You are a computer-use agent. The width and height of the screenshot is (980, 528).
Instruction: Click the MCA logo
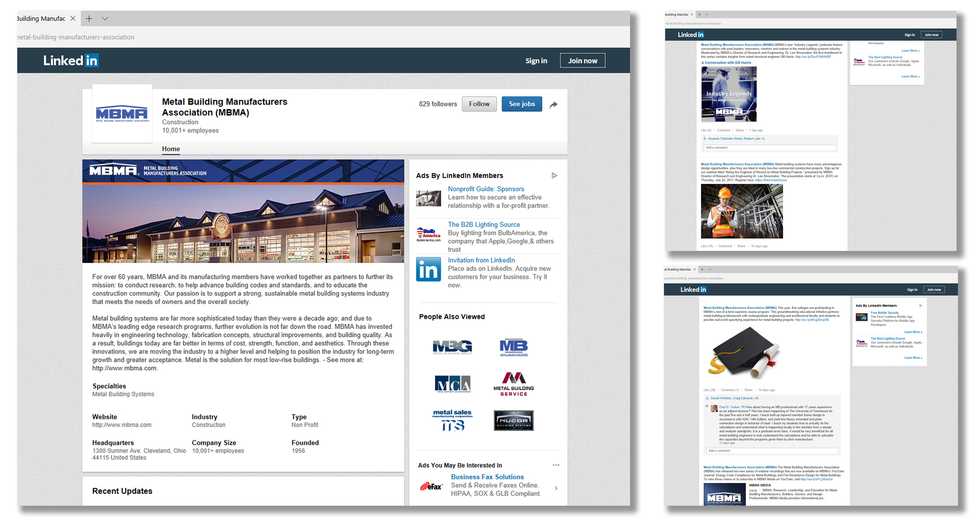point(452,384)
